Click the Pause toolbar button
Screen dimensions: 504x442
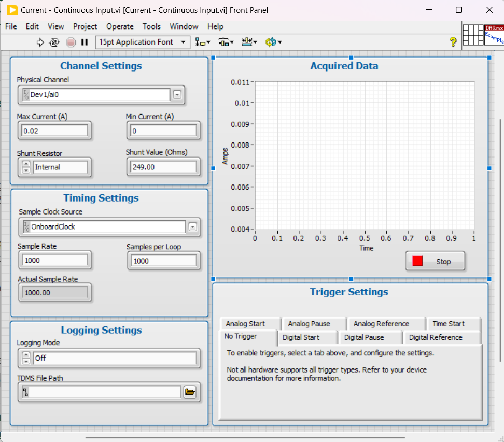point(85,42)
